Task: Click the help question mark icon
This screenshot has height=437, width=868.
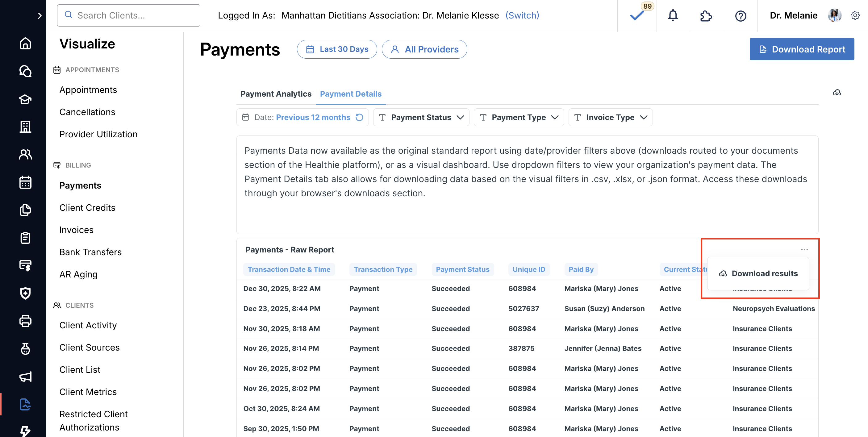Action: 740,15
